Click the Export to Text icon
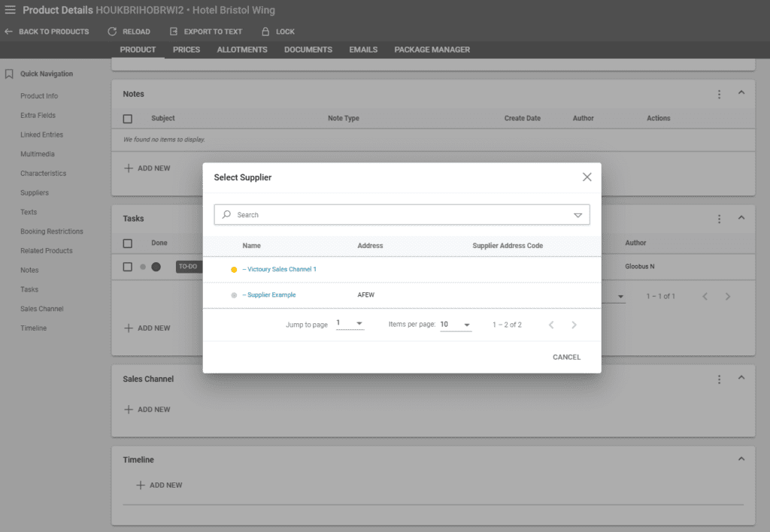 click(x=174, y=32)
